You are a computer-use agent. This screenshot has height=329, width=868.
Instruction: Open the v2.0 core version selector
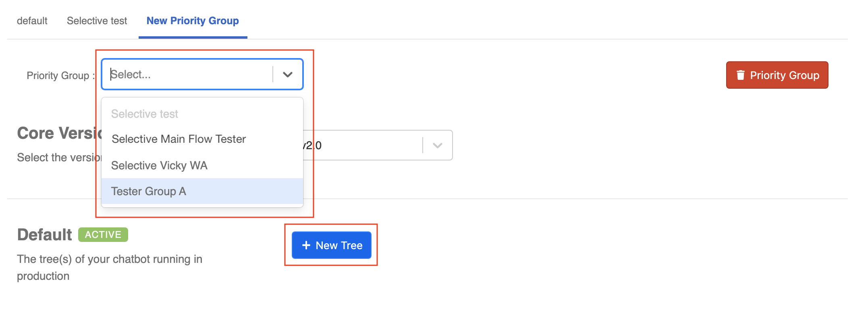[x=378, y=145]
